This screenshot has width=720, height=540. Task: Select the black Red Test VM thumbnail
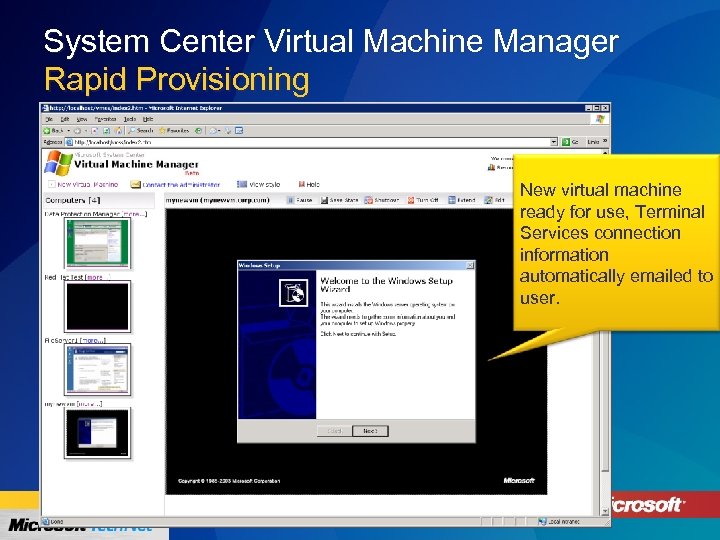point(97,306)
